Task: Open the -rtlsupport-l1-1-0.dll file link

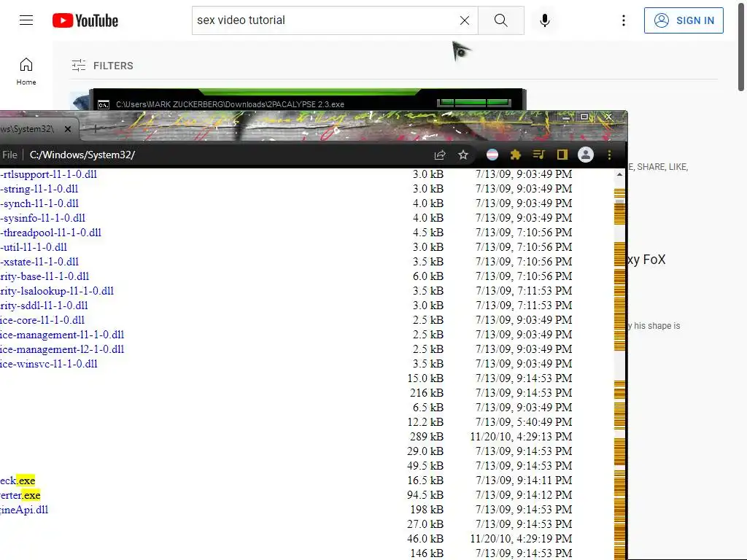Action: [x=49, y=174]
